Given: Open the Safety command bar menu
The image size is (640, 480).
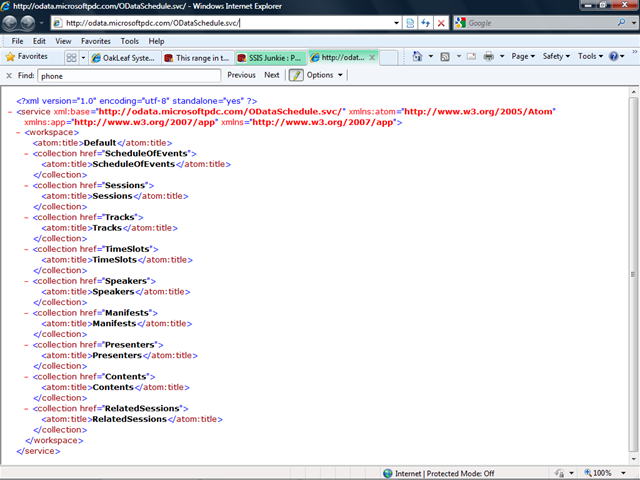Looking at the screenshot, I should pyautogui.click(x=556, y=56).
